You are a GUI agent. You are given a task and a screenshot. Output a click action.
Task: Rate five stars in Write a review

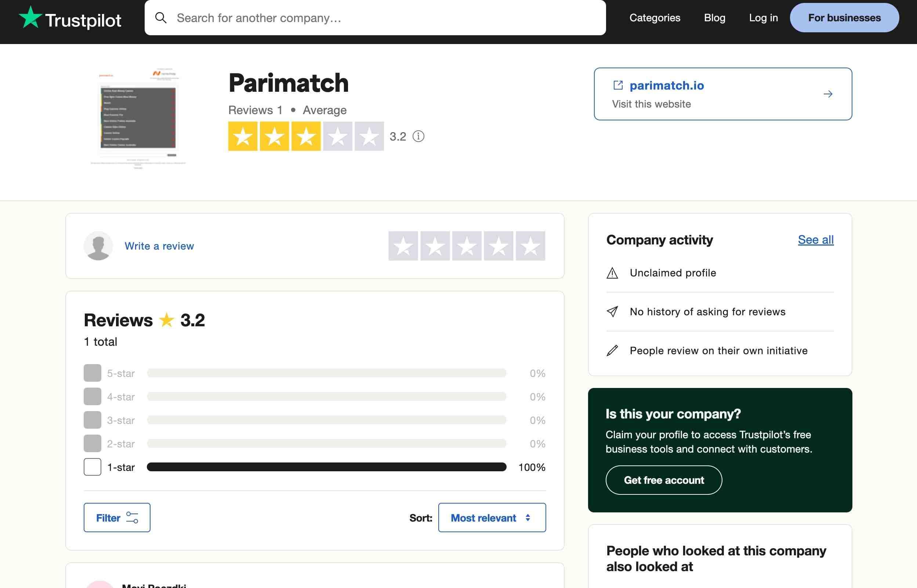tap(530, 246)
